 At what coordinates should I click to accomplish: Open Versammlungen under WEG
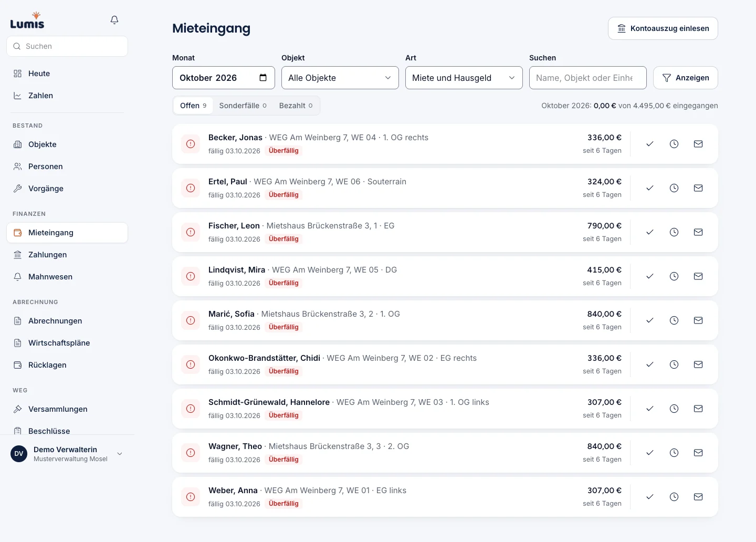[67, 409]
